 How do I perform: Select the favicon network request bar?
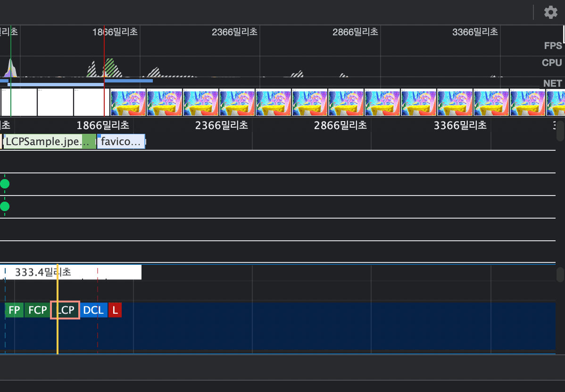(x=120, y=141)
